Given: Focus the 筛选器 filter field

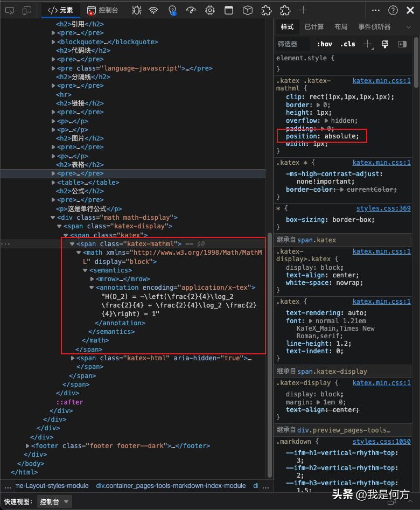Looking at the screenshot, I should click(293, 44).
